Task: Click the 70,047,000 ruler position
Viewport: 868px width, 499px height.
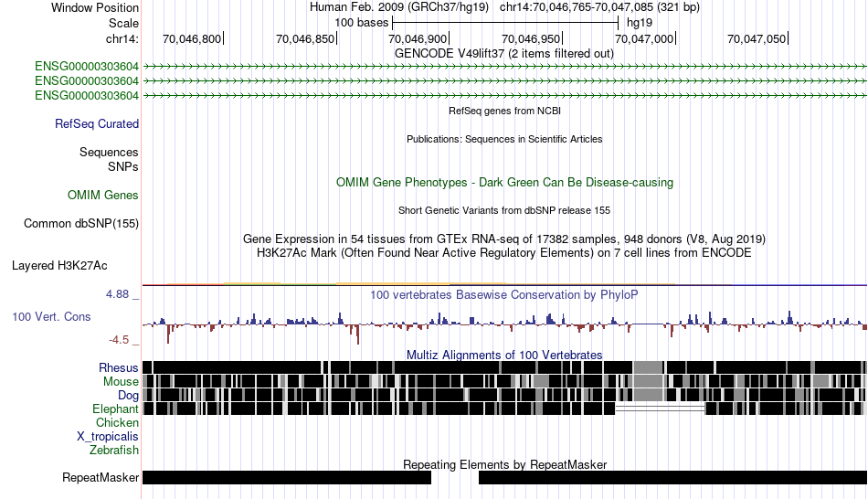Action: click(x=644, y=38)
